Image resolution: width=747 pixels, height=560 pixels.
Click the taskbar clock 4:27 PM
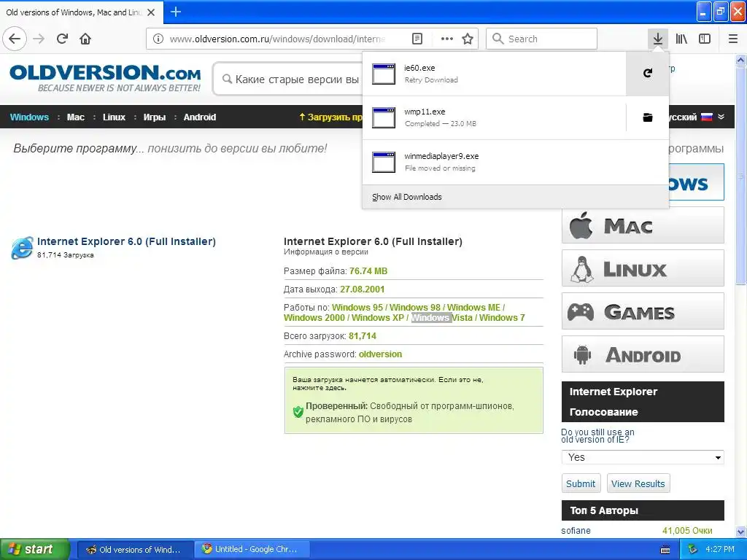click(720, 549)
